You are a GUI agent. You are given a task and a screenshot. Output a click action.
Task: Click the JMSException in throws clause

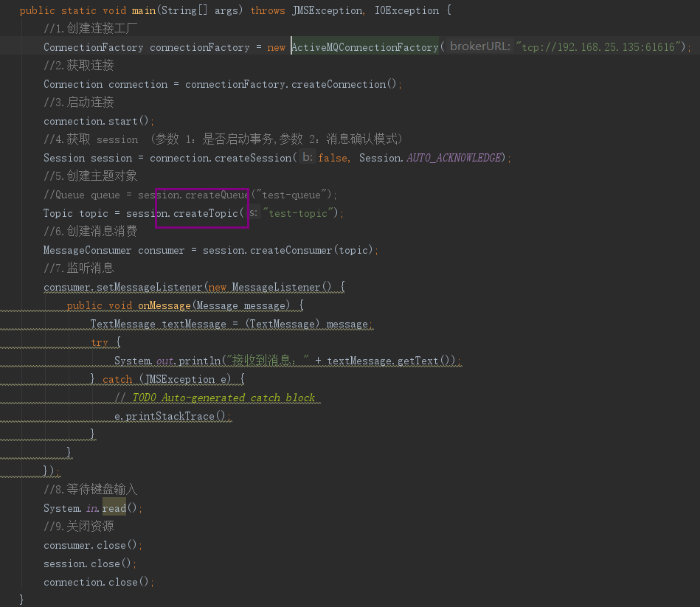pyautogui.click(x=328, y=10)
